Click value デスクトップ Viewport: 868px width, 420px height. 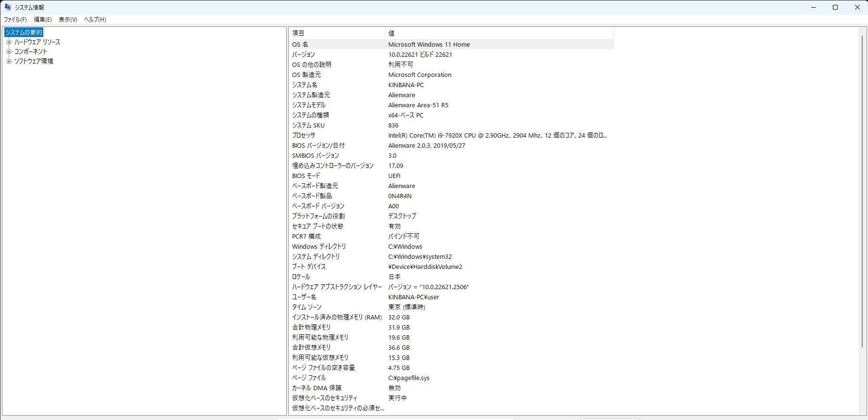(402, 216)
